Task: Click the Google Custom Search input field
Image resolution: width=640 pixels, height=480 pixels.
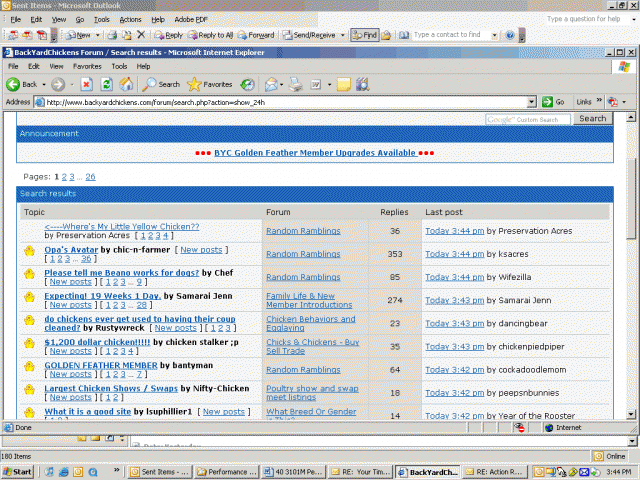Action: (x=528, y=119)
